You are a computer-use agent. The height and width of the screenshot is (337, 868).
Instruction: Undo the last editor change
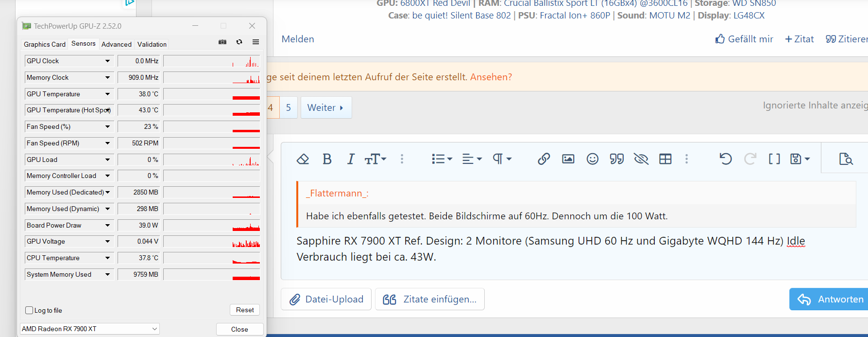726,159
